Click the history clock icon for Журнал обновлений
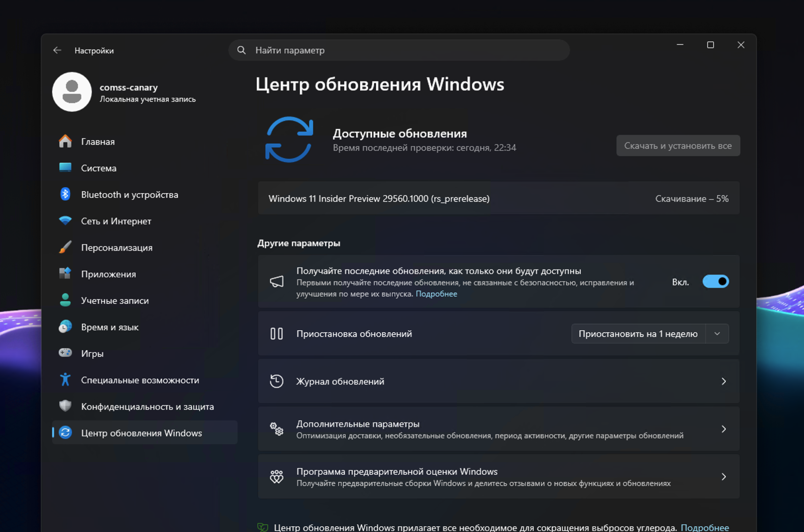 (276, 381)
